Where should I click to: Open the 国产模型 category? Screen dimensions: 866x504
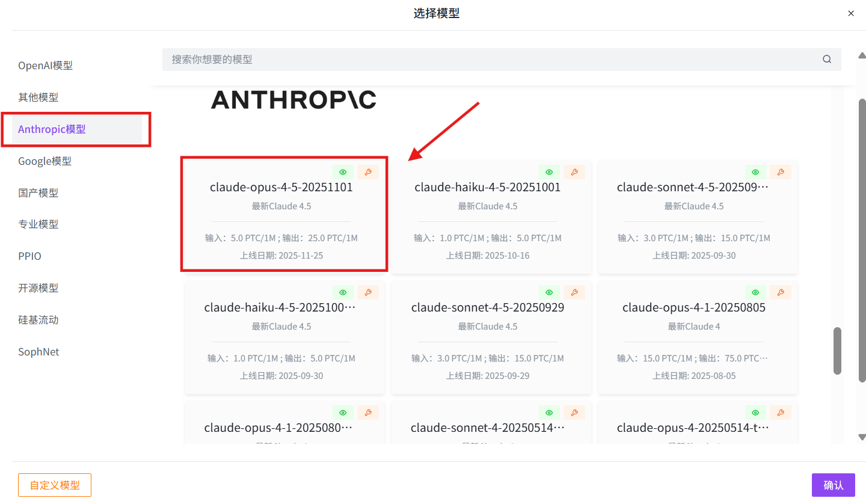(38, 192)
